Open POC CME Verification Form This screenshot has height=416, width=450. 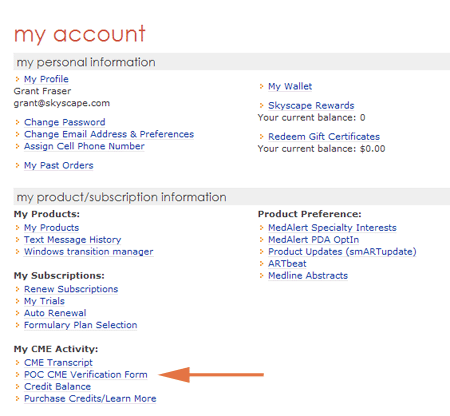click(85, 375)
